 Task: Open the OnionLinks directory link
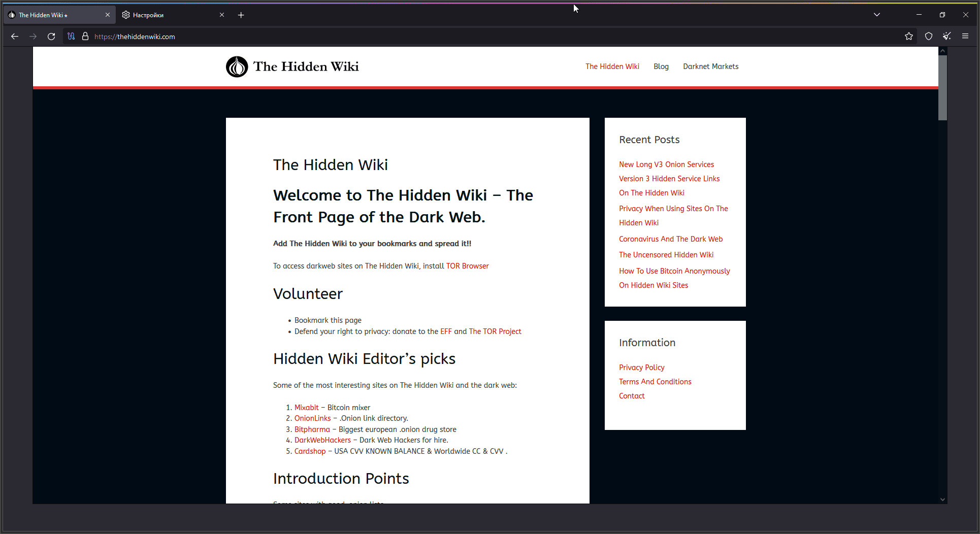[313, 418]
